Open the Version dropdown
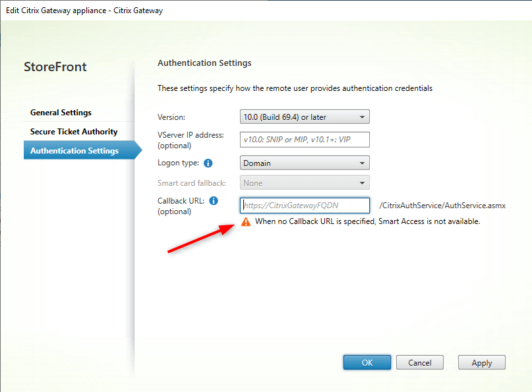The height and width of the screenshot is (392, 532). 305,116
